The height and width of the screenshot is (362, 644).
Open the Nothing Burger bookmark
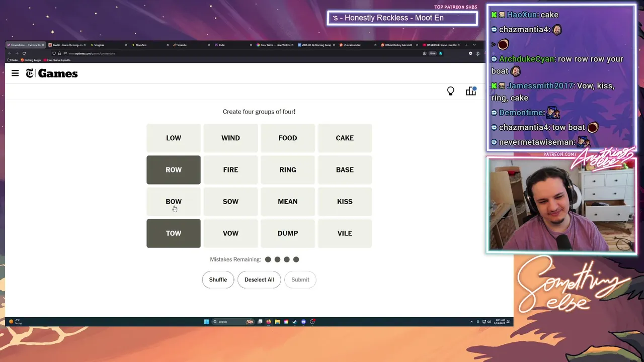31,60
